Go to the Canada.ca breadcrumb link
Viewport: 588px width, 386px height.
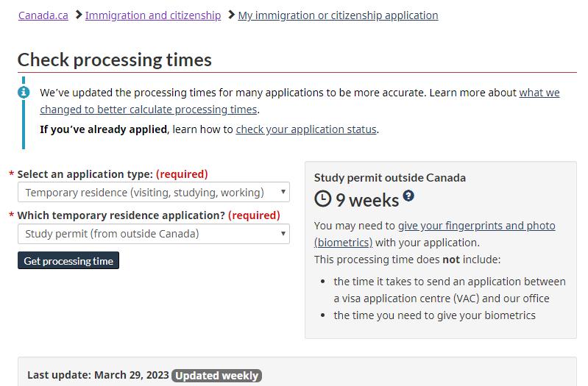pos(43,15)
